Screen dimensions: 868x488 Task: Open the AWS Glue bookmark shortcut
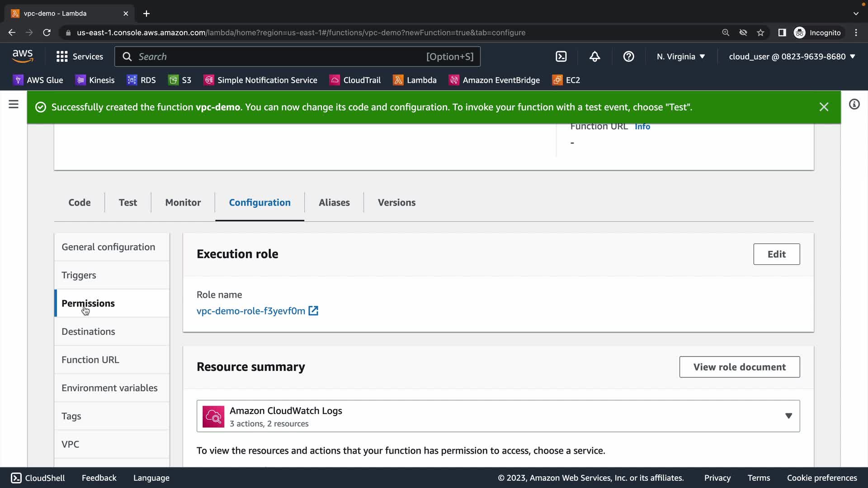[x=38, y=80]
